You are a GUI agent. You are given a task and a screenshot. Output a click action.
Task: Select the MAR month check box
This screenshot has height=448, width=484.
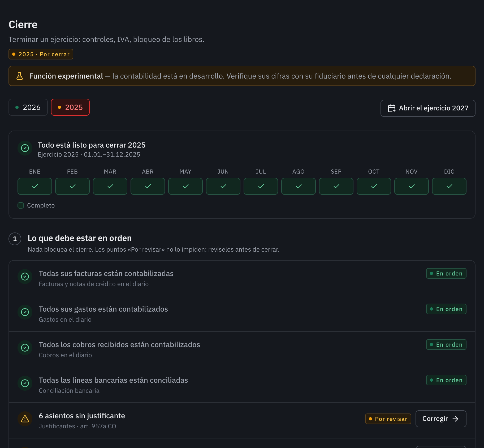110,186
